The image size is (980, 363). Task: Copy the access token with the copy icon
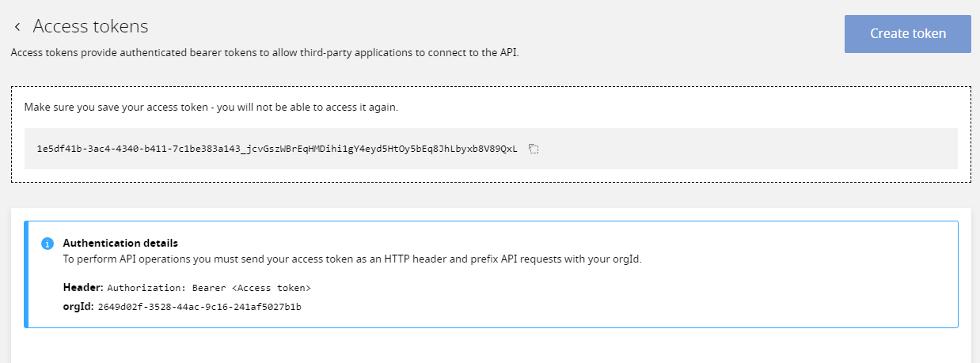pyautogui.click(x=534, y=149)
